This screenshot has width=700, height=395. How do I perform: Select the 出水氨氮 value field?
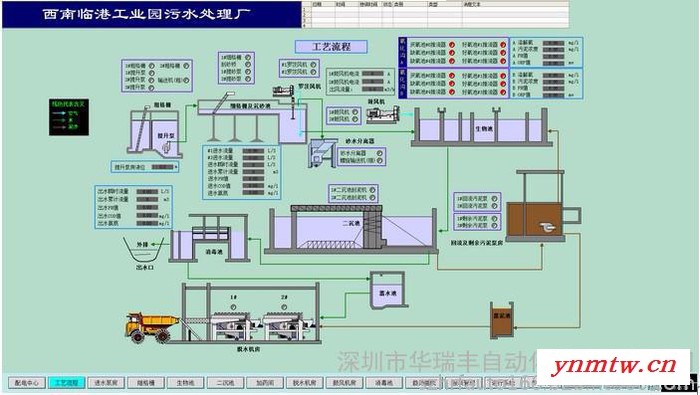[147, 223]
